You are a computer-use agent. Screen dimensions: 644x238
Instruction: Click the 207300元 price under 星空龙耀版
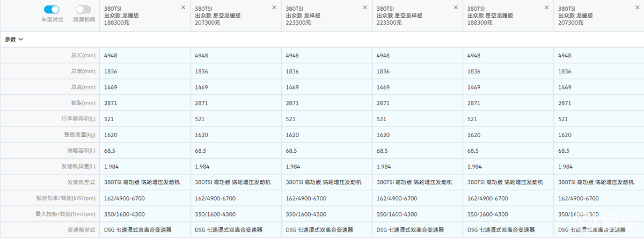tap(207, 23)
